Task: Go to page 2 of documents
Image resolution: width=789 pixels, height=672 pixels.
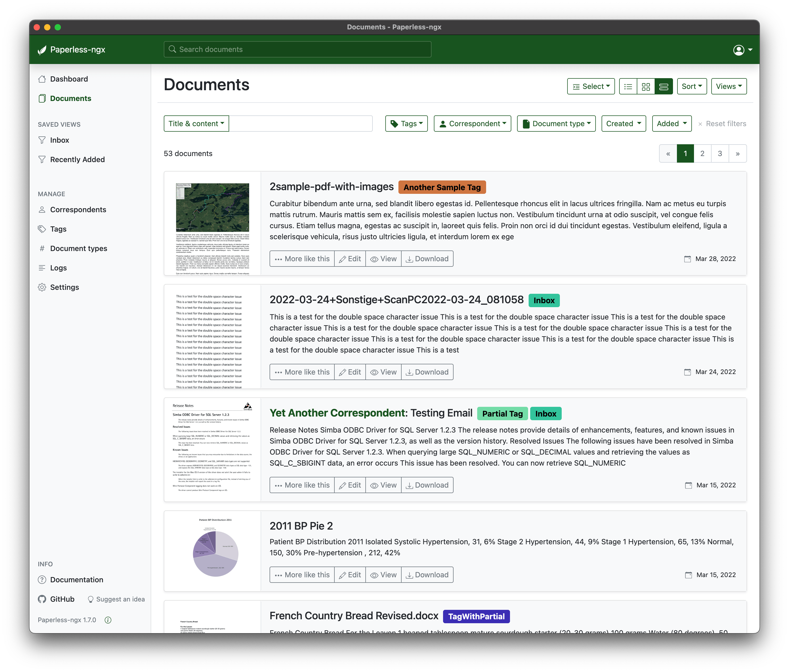Action: [702, 154]
